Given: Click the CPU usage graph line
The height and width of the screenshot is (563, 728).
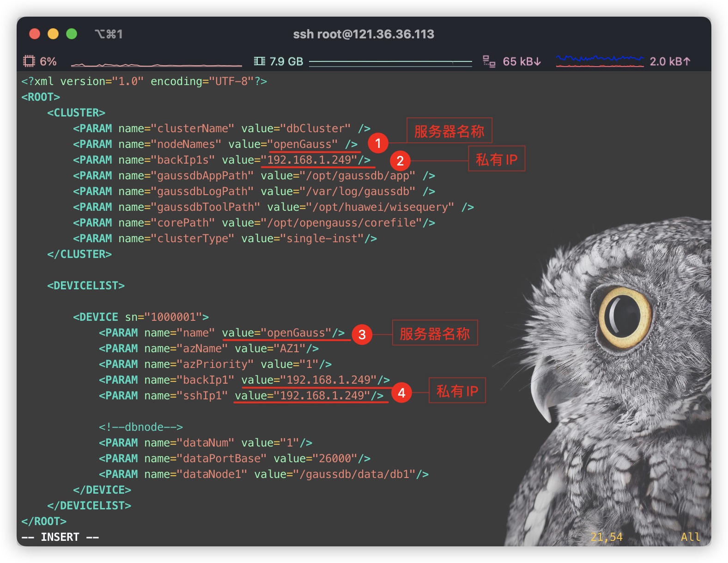Looking at the screenshot, I should 157,64.
